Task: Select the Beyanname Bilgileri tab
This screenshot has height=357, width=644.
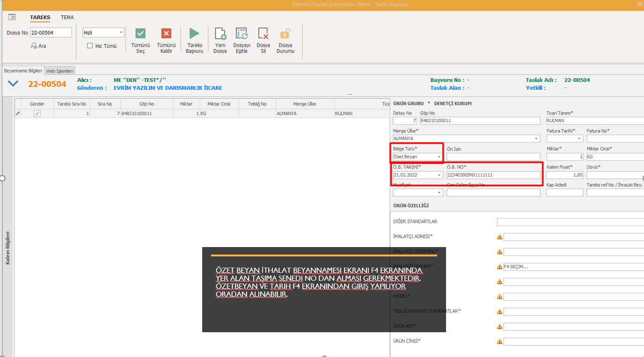Action: click(23, 71)
